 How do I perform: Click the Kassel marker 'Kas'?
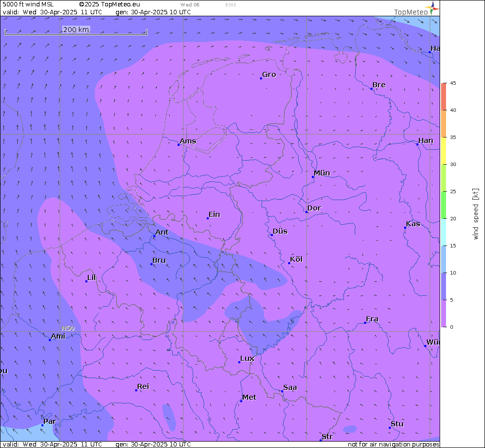point(405,228)
